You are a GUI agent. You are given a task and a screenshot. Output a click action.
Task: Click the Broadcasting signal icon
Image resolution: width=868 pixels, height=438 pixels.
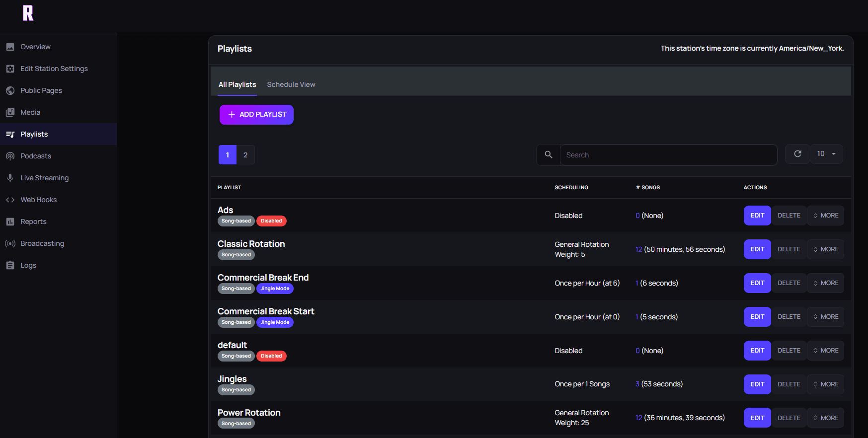10,243
